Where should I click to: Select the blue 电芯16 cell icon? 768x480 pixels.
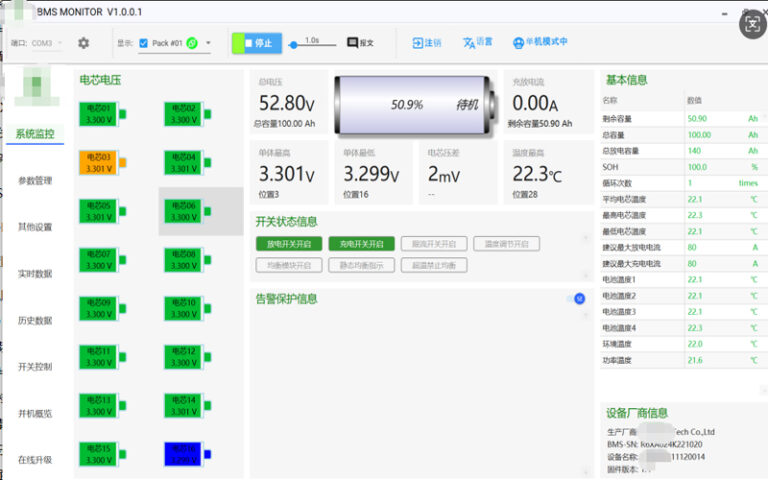tap(183, 454)
